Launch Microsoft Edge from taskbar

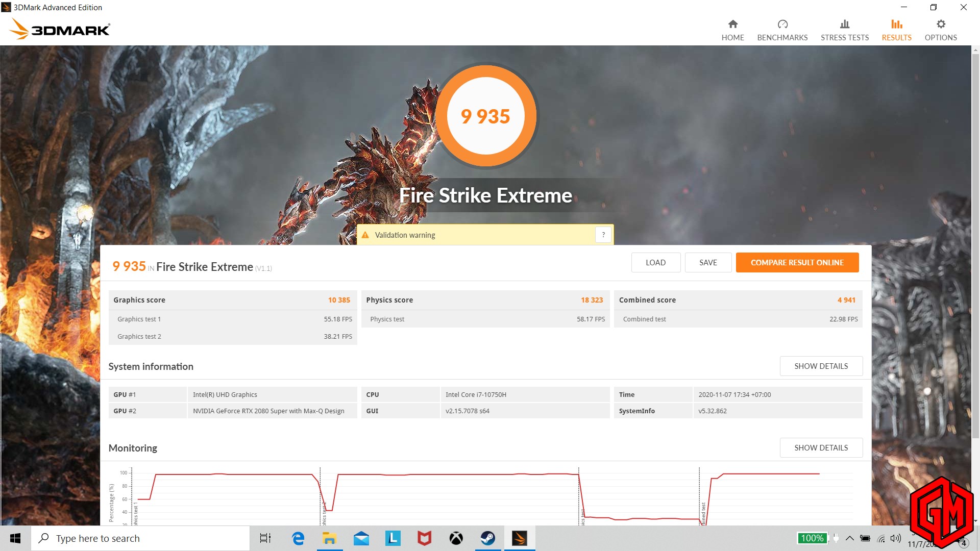click(298, 538)
